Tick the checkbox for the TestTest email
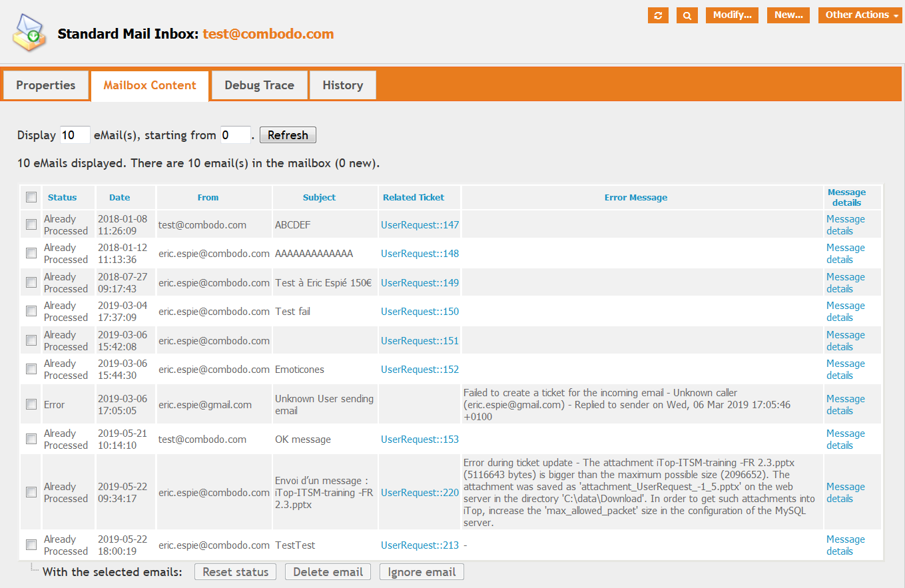Image resolution: width=905 pixels, height=588 pixels. tap(31, 545)
